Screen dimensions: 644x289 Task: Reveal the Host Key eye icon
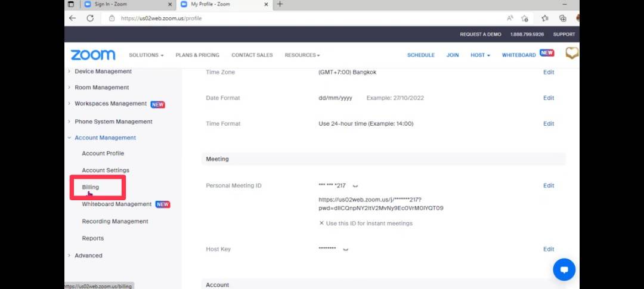(345, 249)
